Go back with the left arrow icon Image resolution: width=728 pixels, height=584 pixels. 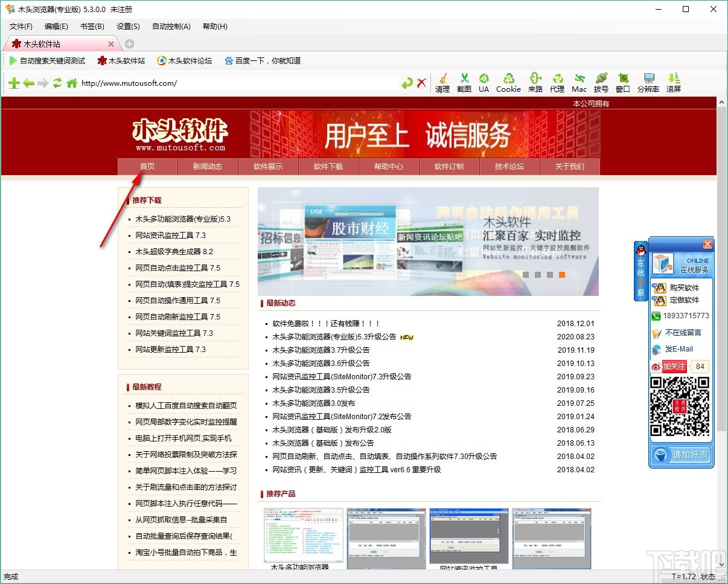click(28, 83)
